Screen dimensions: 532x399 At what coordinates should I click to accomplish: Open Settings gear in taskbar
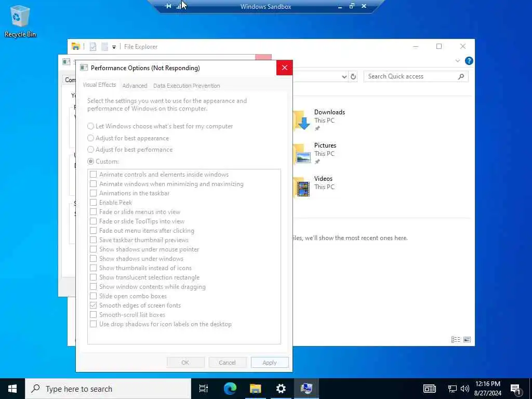(281, 389)
